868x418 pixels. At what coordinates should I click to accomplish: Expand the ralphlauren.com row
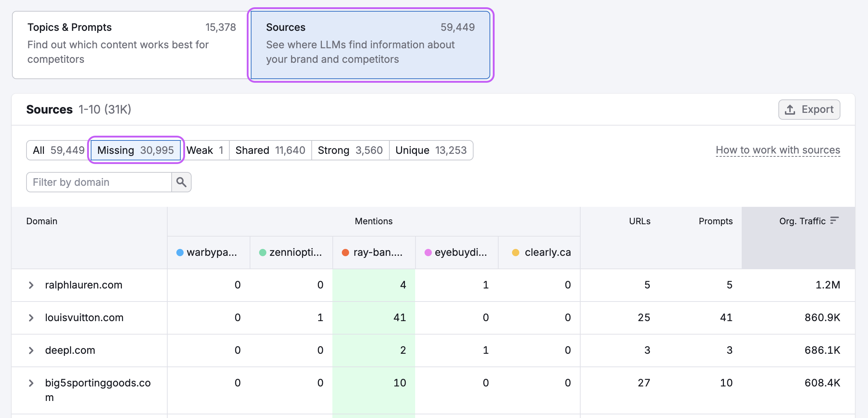click(x=31, y=285)
